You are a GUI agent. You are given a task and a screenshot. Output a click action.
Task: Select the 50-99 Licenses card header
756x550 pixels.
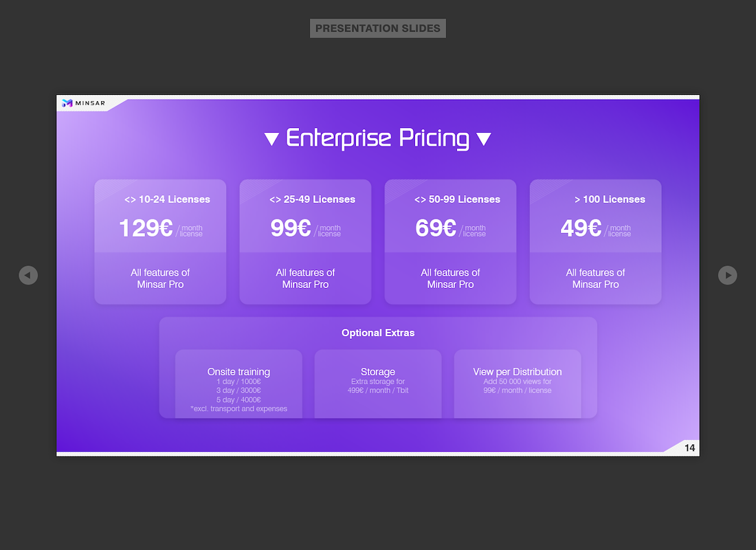click(x=458, y=199)
